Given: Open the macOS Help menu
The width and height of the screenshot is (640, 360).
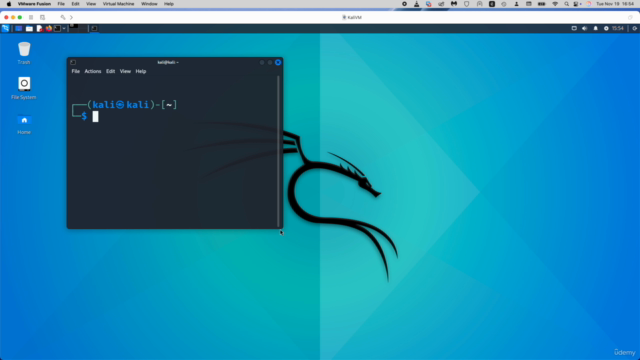Looking at the screenshot, I should tap(169, 4).
